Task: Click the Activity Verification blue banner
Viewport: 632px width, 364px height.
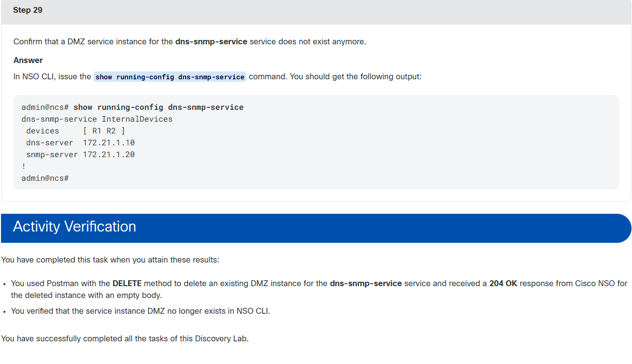Action: coord(316,228)
